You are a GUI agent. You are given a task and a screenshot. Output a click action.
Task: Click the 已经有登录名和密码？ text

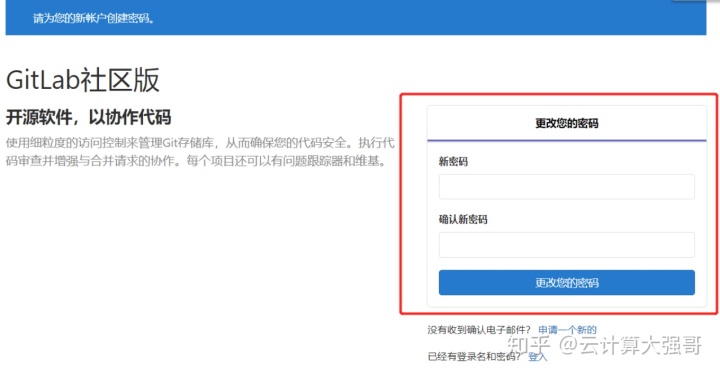click(x=474, y=357)
